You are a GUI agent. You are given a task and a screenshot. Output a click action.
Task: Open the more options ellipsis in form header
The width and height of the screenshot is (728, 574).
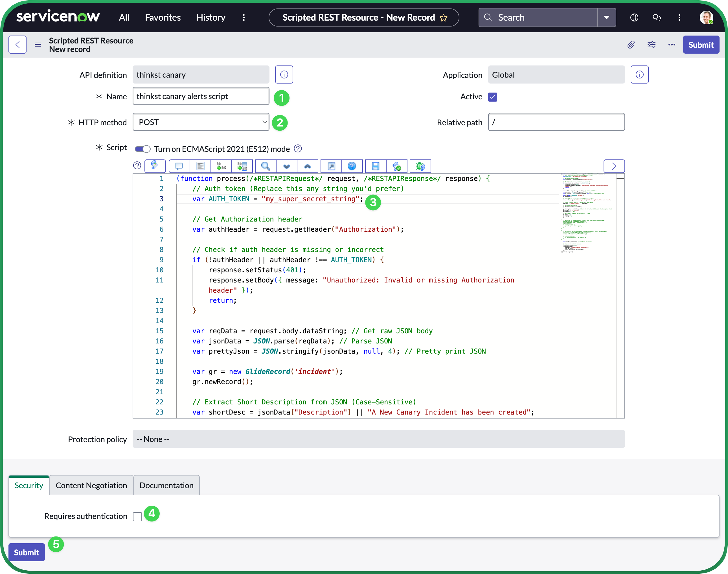(x=672, y=45)
